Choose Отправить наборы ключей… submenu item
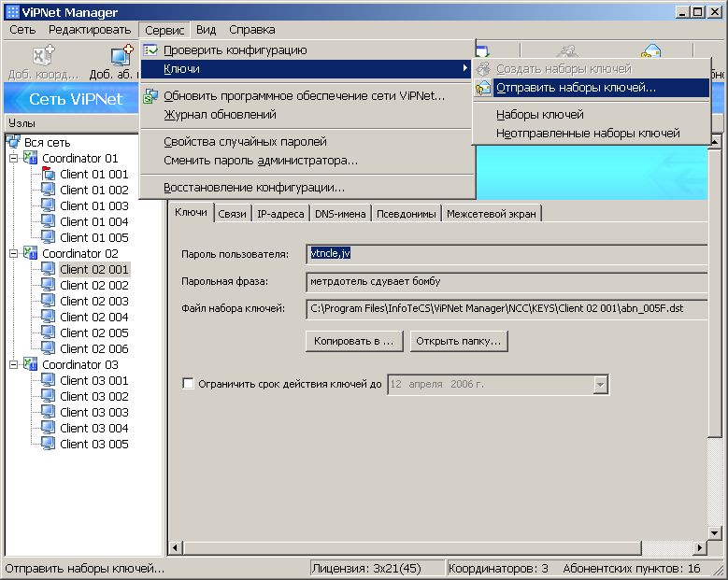This screenshot has height=580, width=728. (x=592, y=87)
